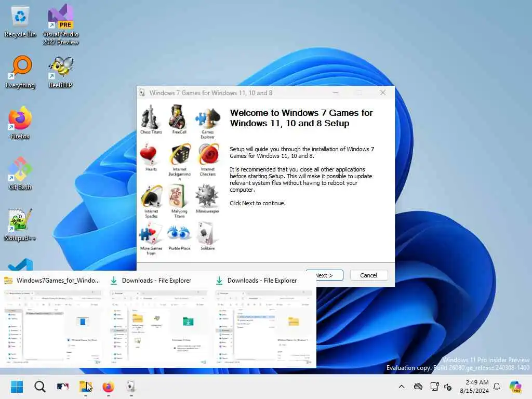
Task: Open taskbar Search
Action: pos(39,387)
